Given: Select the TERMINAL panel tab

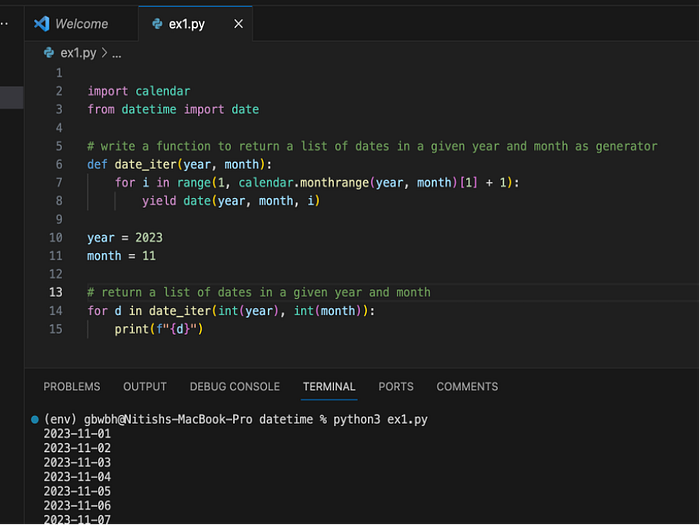Looking at the screenshot, I should [329, 387].
